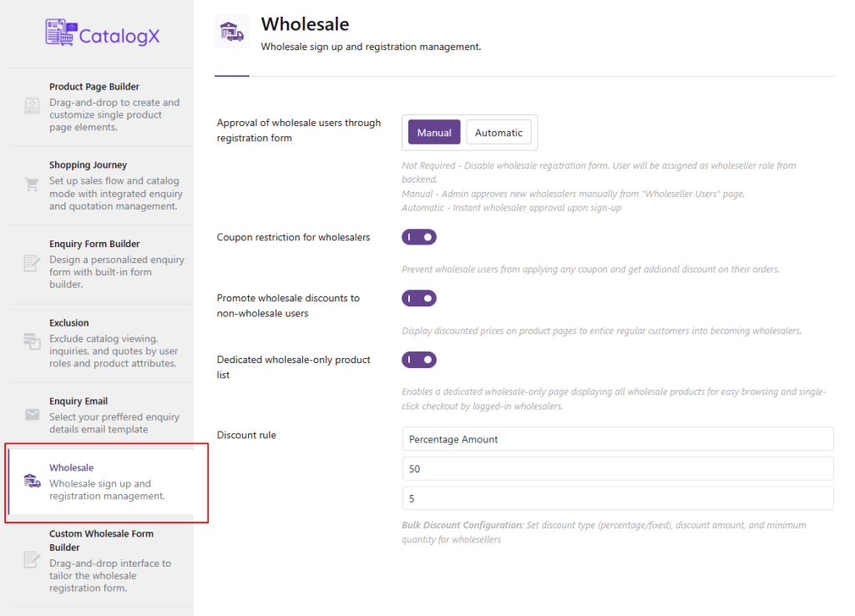Image resolution: width=855 pixels, height=616 pixels.
Task: Click the discount amount field containing 50
Action: [617, 468]
